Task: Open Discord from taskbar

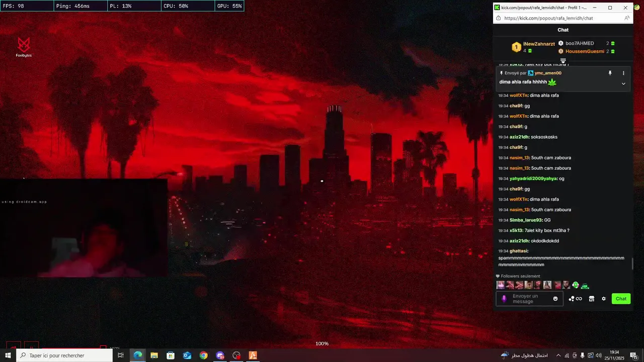Action: [220, 355]
